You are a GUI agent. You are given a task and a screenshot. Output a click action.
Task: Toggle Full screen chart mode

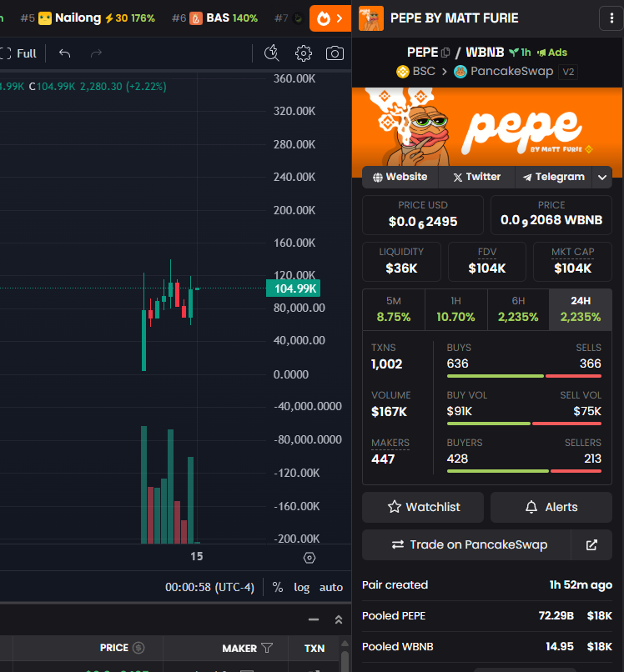click(18, 53)
